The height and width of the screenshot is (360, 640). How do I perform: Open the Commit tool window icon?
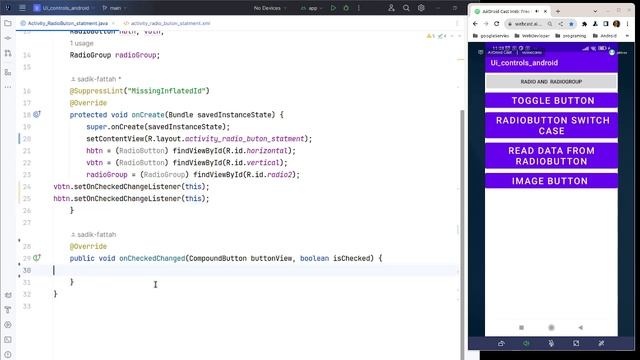pyautogui.click(x=8, y=38)
